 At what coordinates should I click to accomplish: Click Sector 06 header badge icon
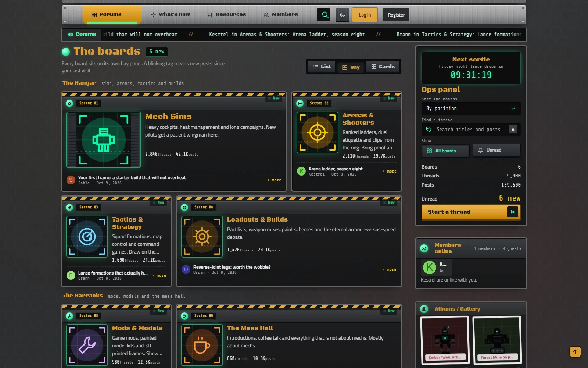tap(184, 316)
